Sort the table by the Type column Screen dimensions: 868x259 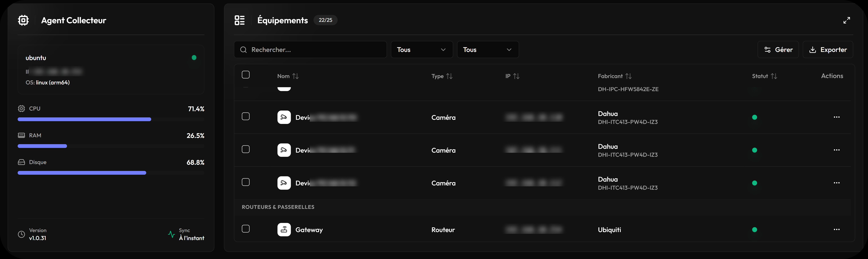pos(442,76)
